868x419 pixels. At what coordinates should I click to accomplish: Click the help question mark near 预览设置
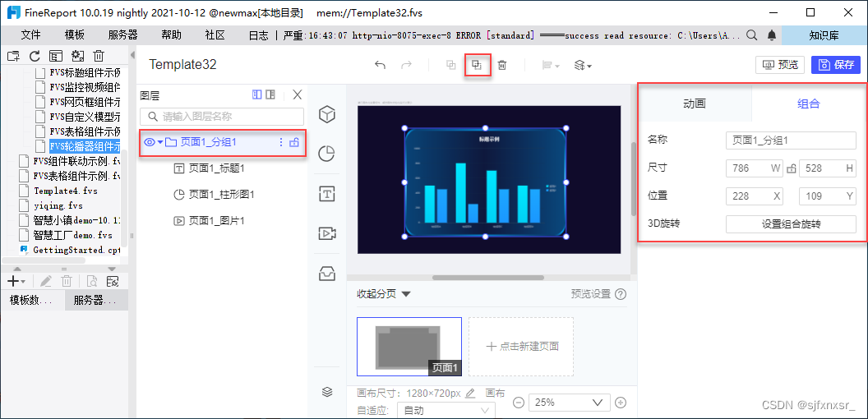click(621, 294)
